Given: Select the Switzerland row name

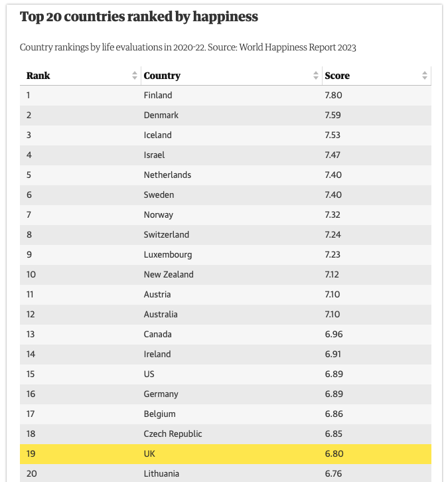Looking at the screenshot, I should coord(167,234).
